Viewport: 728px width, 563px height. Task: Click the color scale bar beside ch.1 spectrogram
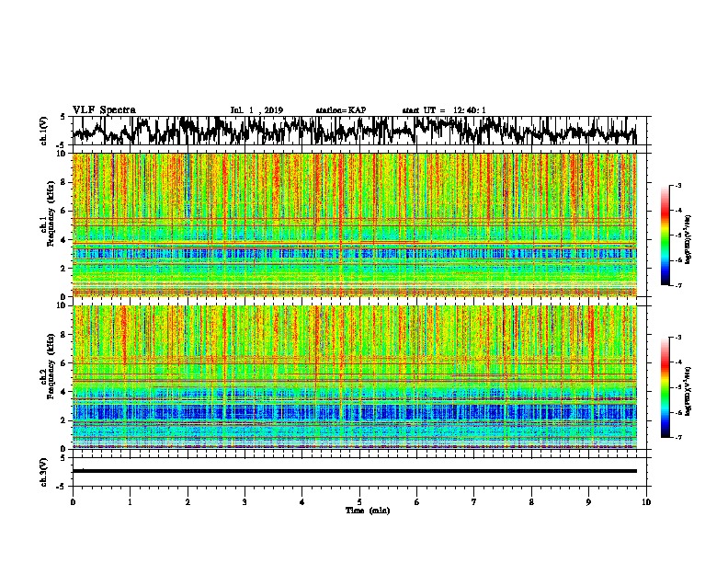point(665,236)
